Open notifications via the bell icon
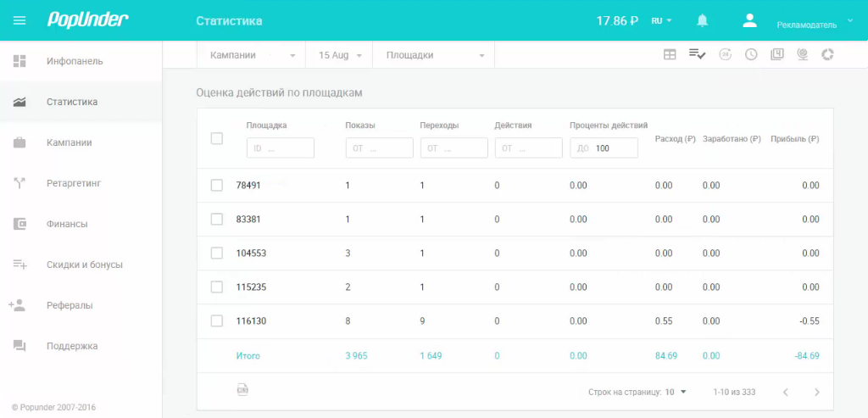The image size is (868, 418). click(x=702, y=20)
